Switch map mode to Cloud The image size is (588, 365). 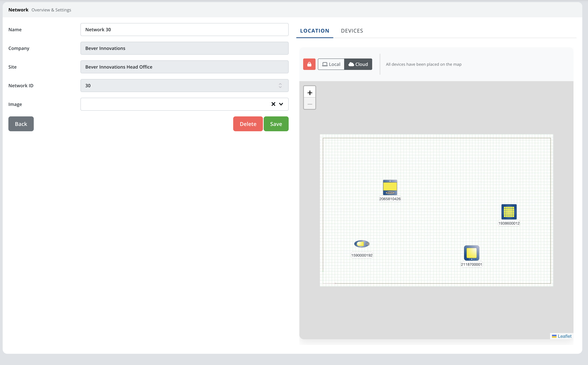click(358, 64)
